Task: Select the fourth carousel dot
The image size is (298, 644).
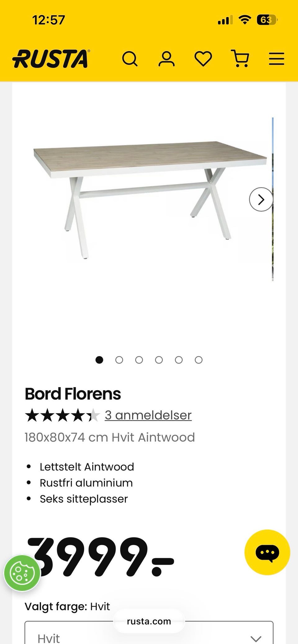Action: (159, 360)
